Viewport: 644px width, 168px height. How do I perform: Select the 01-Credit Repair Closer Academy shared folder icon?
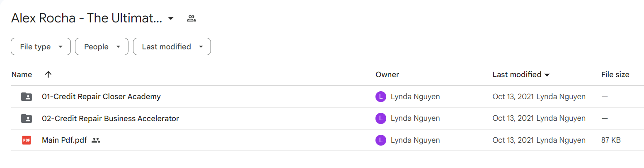[27, 97]
